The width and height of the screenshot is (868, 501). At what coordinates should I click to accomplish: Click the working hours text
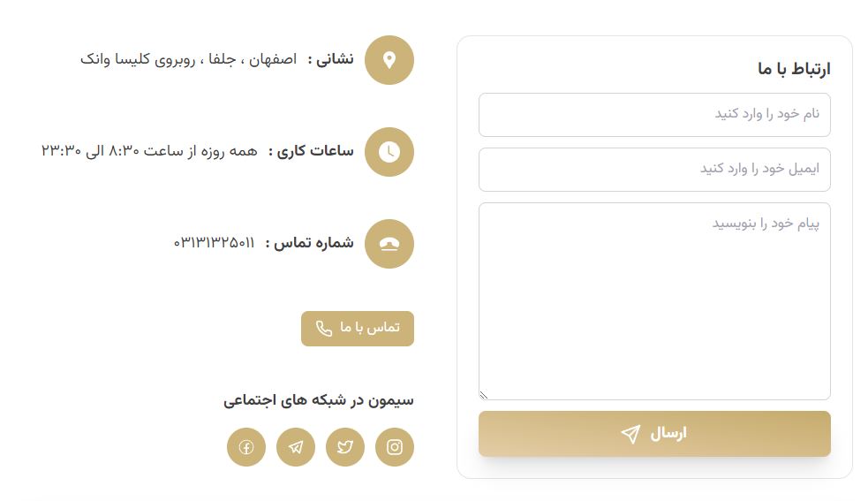149,151
